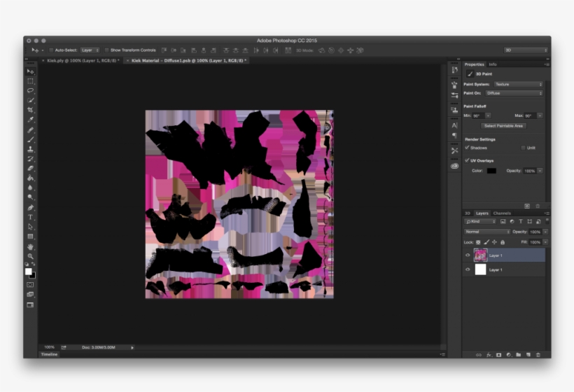Select the Hand tool

click(x=30, y=247)
